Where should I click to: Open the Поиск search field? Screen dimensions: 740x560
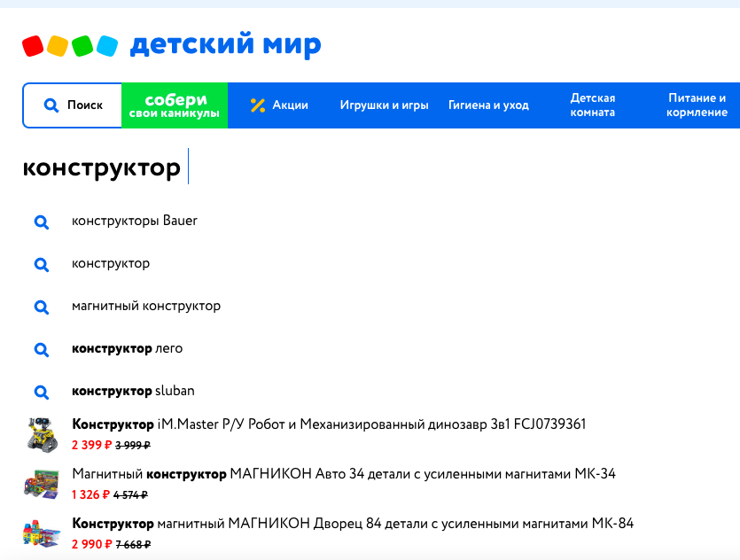(72, 105)
